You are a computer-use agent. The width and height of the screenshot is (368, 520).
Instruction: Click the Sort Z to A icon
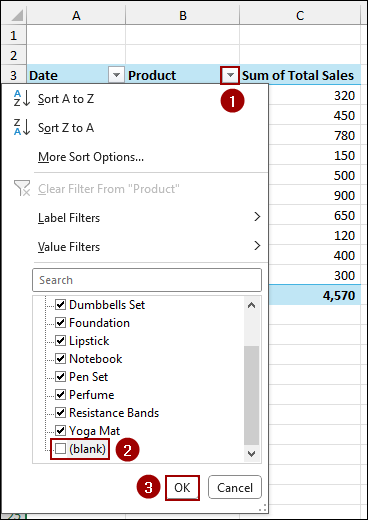(22, 127)
